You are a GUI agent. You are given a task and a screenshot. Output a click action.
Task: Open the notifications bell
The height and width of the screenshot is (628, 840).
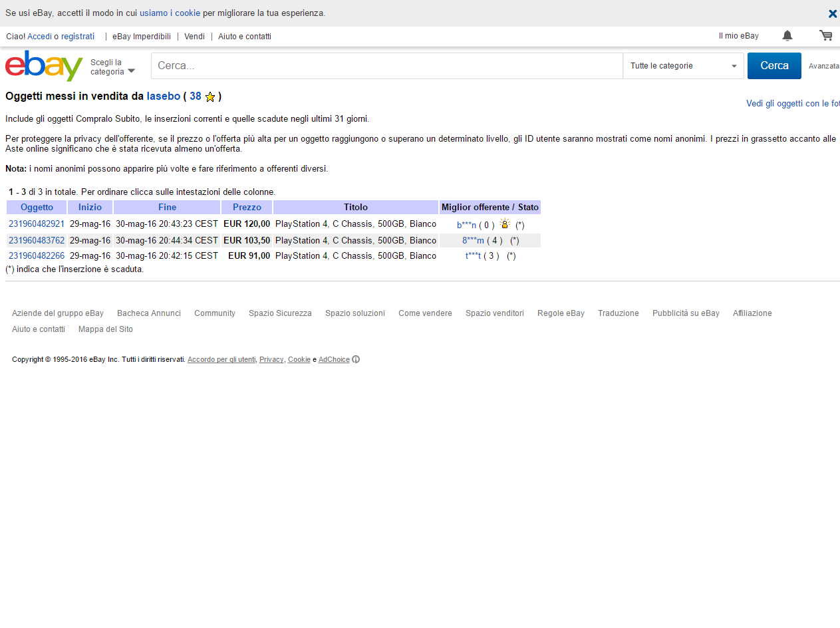tap(787, 36)
